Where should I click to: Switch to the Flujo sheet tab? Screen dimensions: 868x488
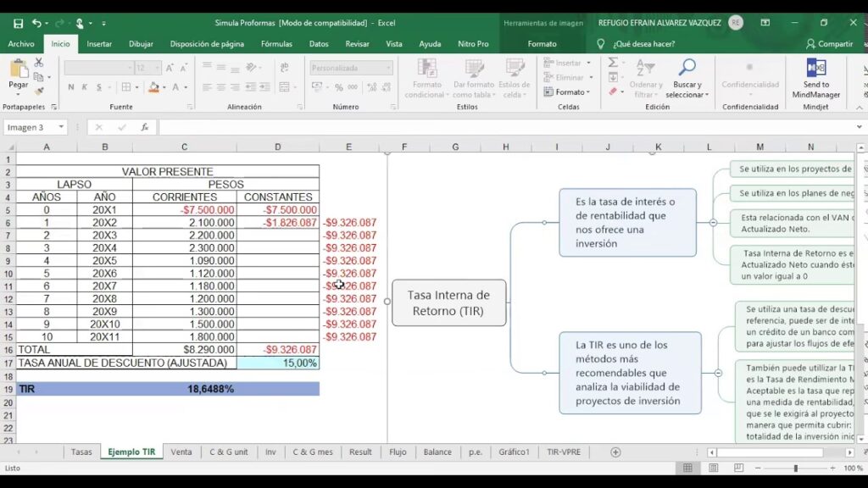(398, 452)
